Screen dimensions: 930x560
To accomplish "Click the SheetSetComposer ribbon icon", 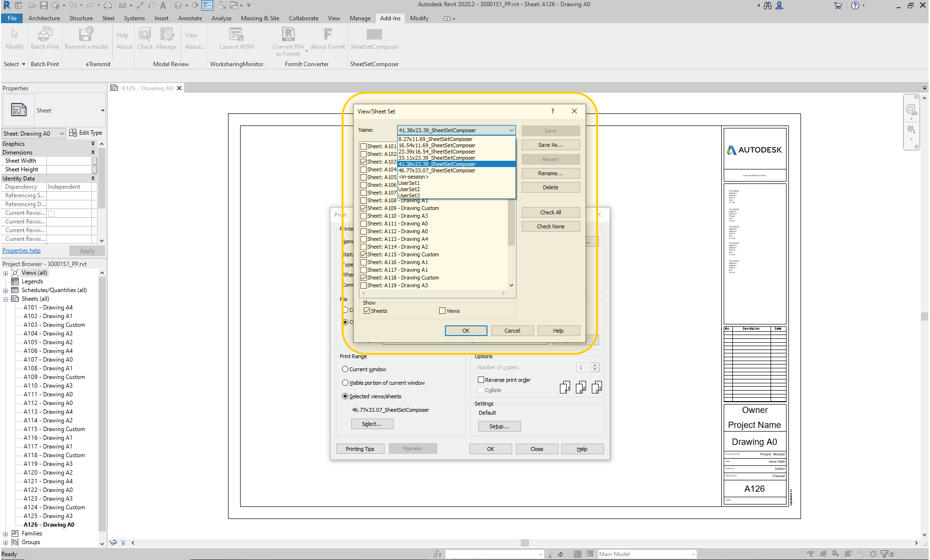I will point(374,35).
